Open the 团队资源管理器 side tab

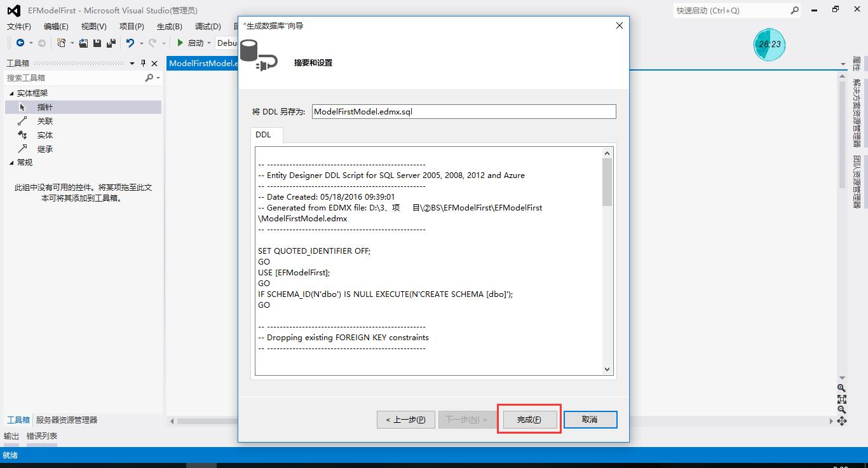pyautogui.click(x=857, y=182)
